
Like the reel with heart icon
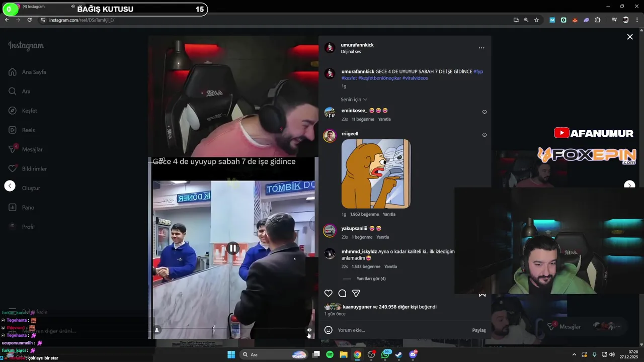328,293
